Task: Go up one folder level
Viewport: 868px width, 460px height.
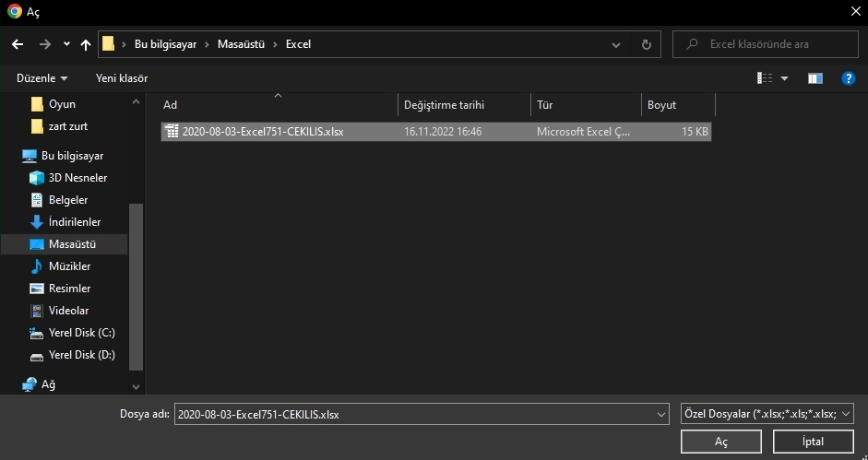Action: pyautogui.click(x=87, y=44)
